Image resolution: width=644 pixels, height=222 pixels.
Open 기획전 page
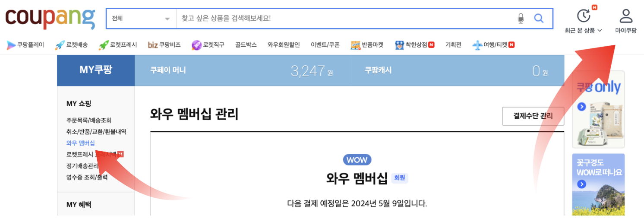click(x=453, y=44)
